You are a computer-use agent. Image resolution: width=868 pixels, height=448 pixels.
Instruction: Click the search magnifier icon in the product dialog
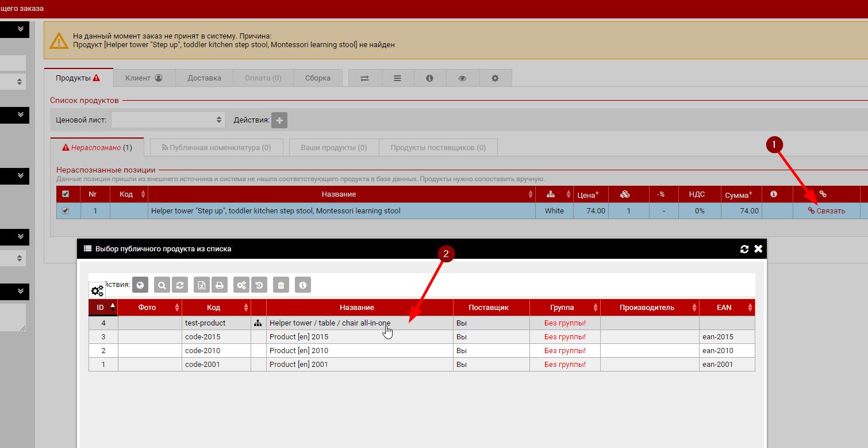pos(162,285)
